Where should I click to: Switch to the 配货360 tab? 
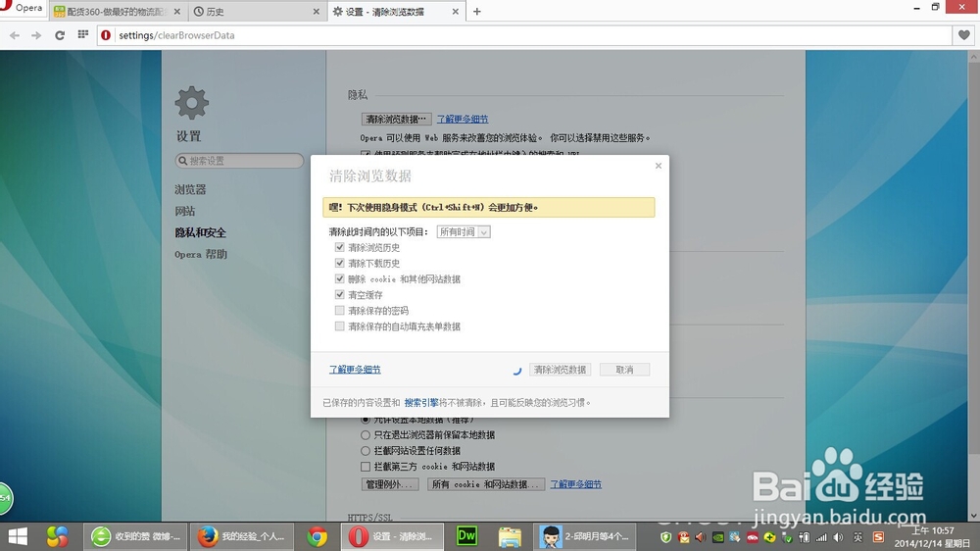pyautogui.click(x=117, y=11)
